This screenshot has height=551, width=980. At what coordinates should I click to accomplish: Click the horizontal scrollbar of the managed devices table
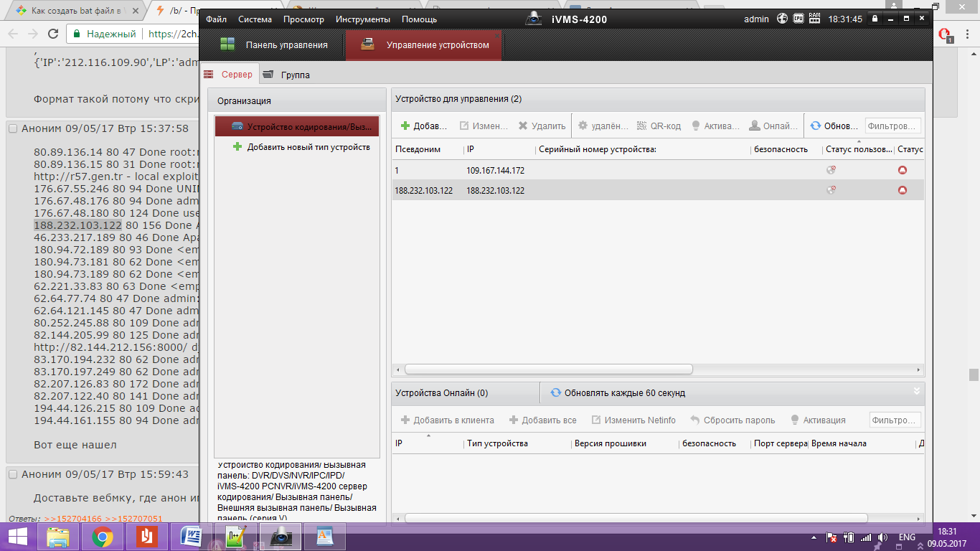[549, 369]
